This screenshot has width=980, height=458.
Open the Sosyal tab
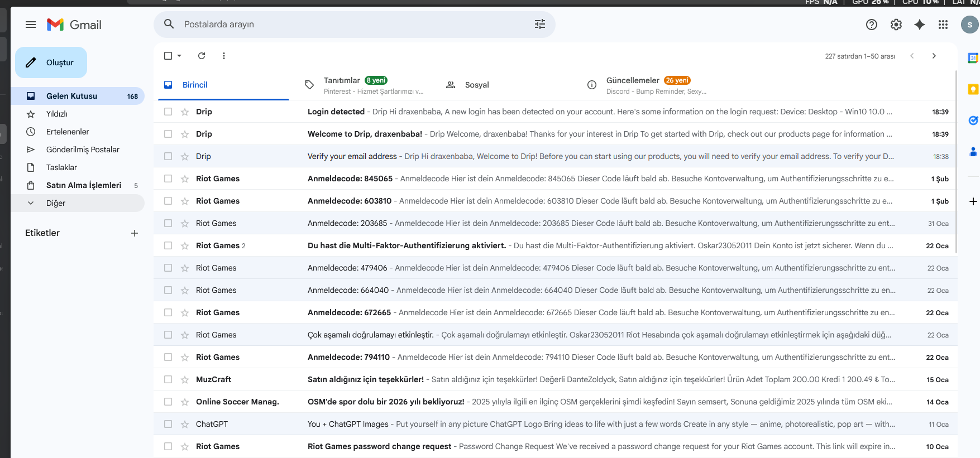tap(506, 85)
